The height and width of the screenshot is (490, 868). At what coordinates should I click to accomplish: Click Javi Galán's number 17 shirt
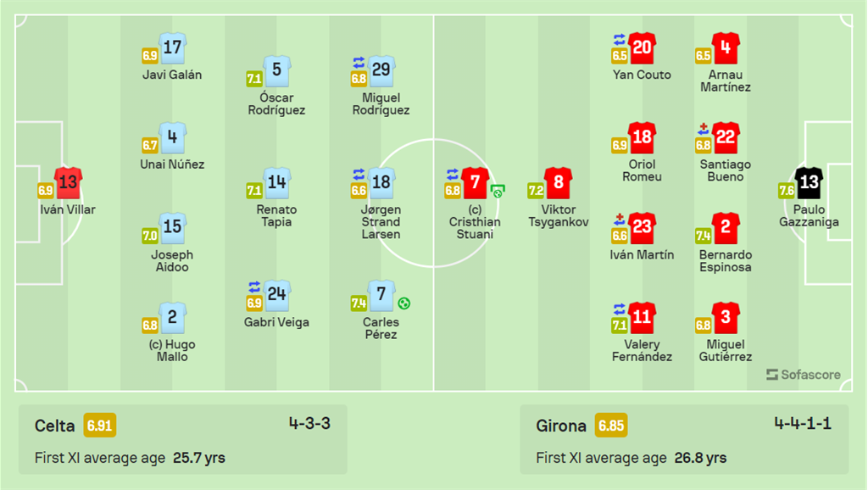tap(172, 47)
